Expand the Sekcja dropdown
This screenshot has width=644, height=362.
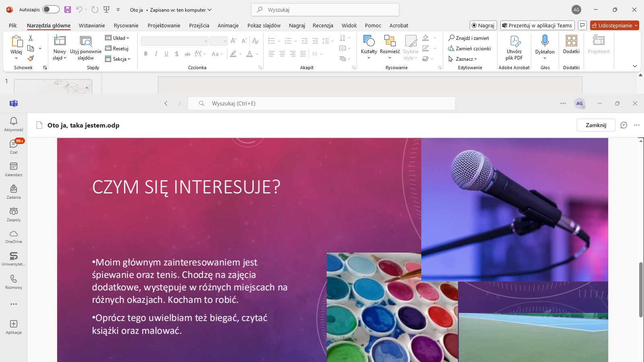[118, 59]
